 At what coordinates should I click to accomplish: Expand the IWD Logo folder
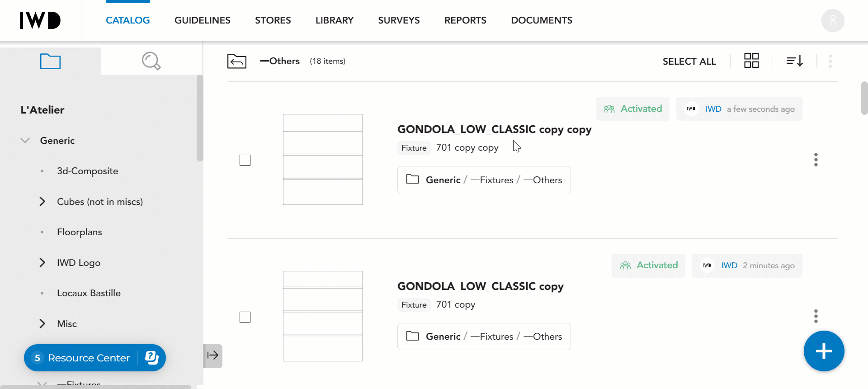click(x=42, y=263)
